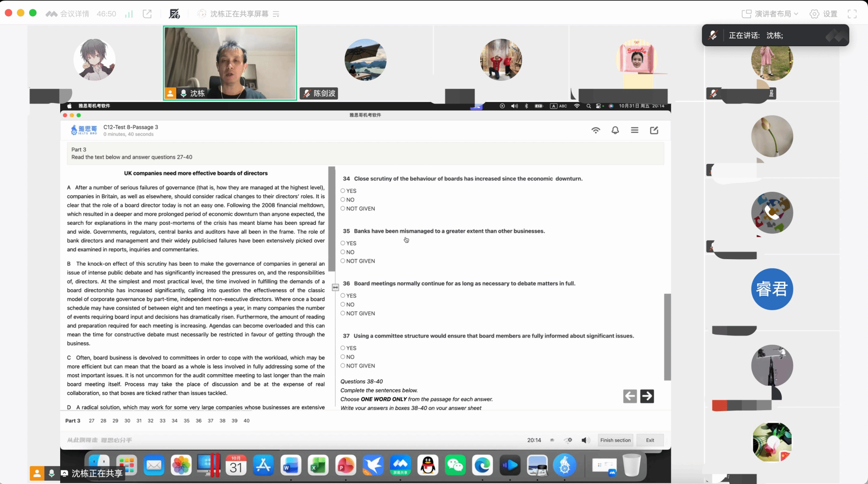Jump to question 27 in navigator
This screenshot has height=484, width=868.
click(x=92, y=420)
